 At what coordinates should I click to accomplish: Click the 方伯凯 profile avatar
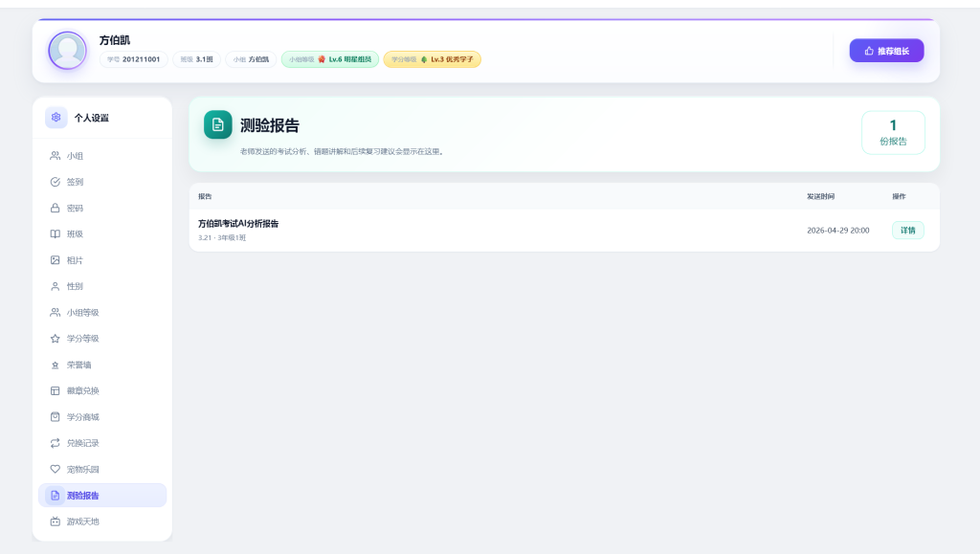68,51
